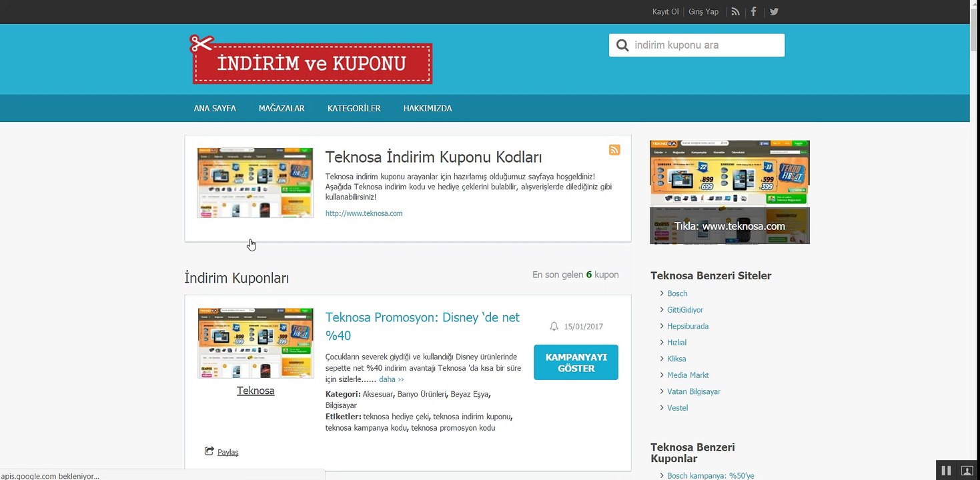Click the 'teknosa indirim kuponu' tag

coord(472,417)
